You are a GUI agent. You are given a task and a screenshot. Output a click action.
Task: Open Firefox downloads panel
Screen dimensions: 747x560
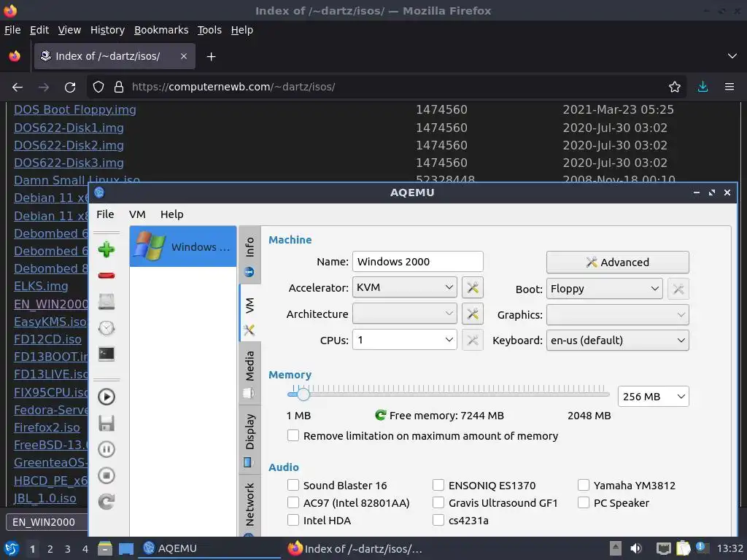click(703, 87)
